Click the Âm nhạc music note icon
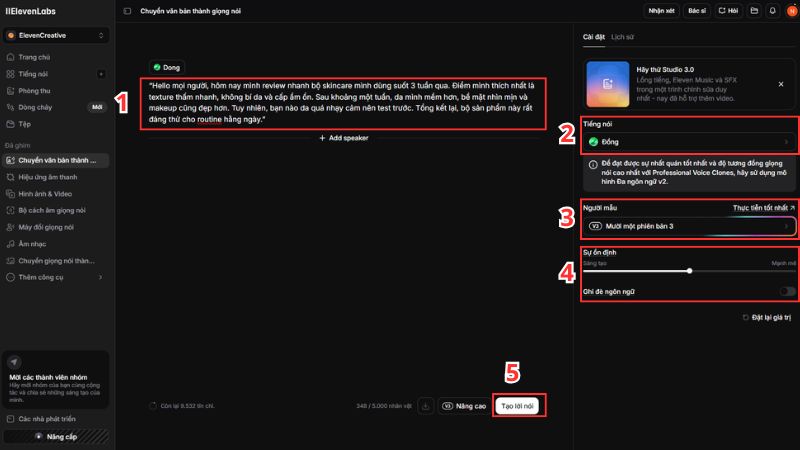The width and height of the screenshot is (800, 450). (10, 244)
